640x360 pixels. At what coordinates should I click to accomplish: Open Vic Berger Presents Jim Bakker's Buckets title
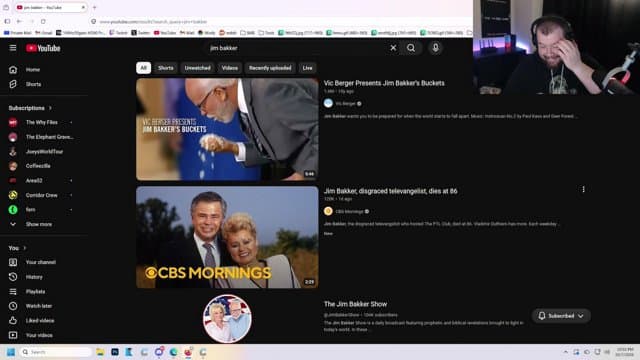(384, 83)
